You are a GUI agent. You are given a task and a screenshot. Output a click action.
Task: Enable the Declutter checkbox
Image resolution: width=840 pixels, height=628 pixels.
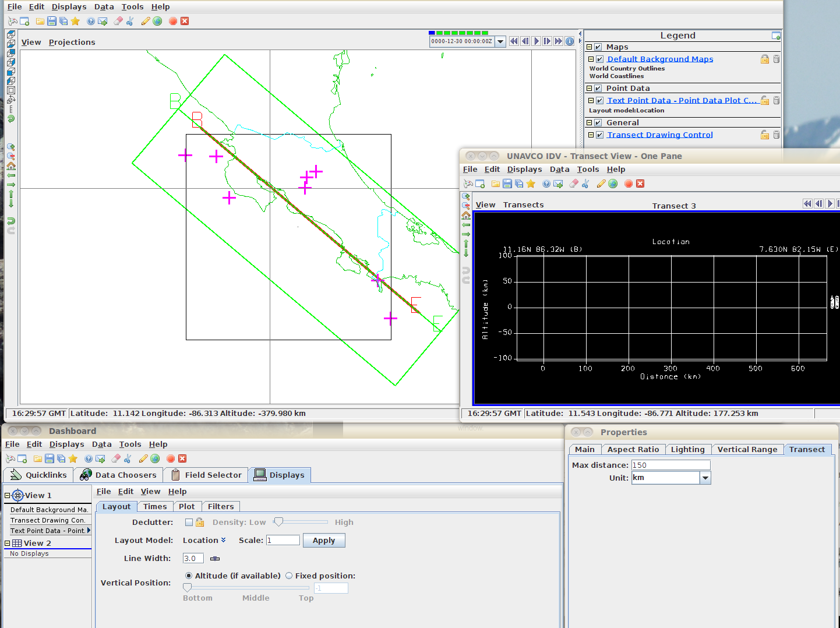pyautogui.click(x=189, y=523)
